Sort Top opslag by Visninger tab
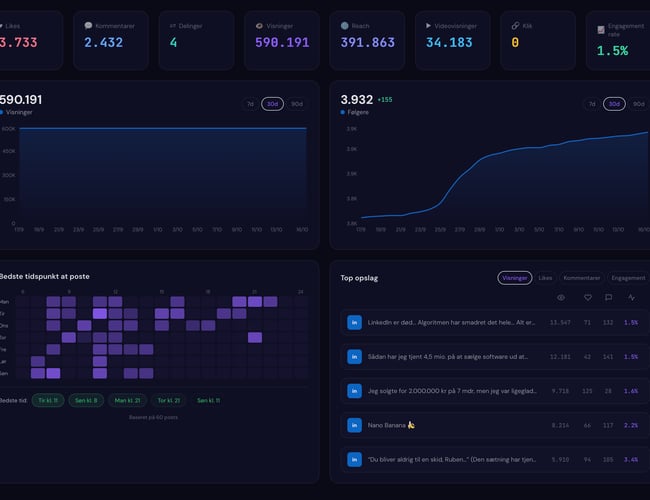Screen dimensions: 650x500 (515, 278)
